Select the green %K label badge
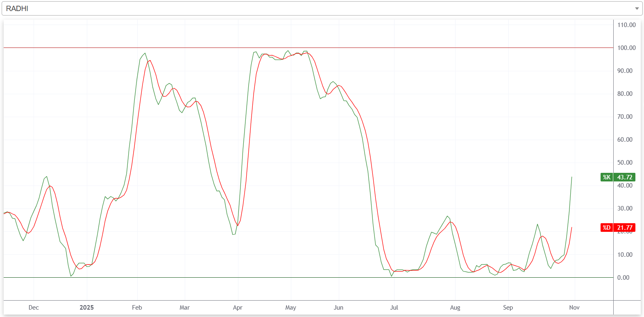The width and height of the screenshot is (644, 317). pos(606,177)
